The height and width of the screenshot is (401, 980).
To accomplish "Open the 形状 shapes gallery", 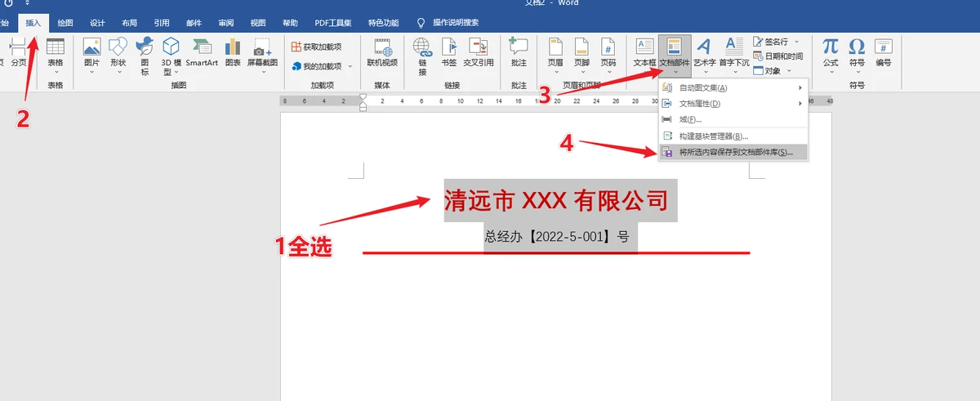I will tap(118, 56).
